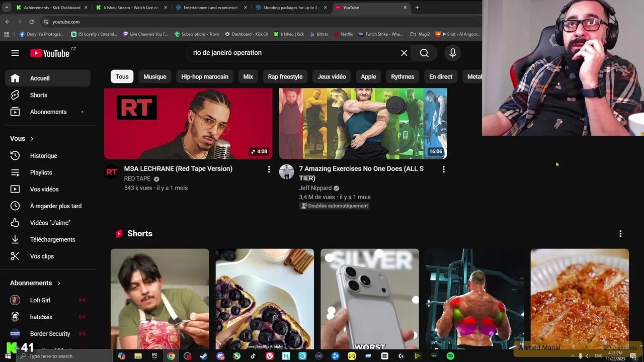Select the En direct filter chip
644x362 pixels.
441,76
